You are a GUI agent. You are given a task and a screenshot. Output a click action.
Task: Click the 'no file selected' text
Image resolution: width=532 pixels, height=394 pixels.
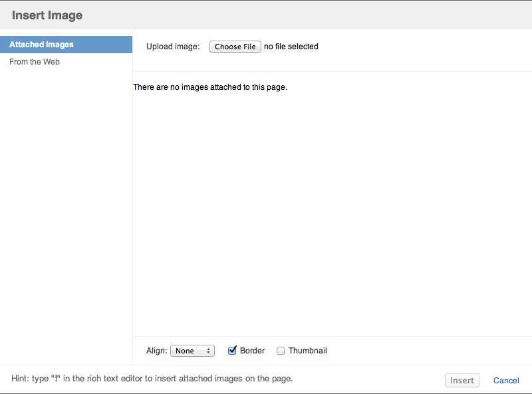coord(291,47)
